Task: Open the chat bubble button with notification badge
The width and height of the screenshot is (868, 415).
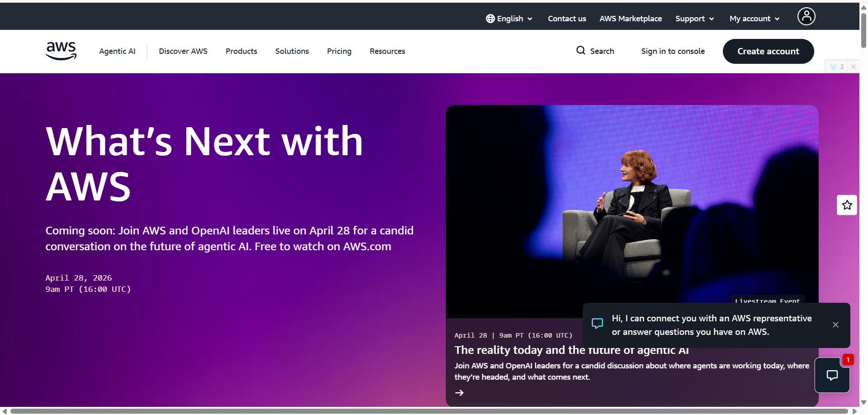Action: pyautogui.click(x=832, y=375)
